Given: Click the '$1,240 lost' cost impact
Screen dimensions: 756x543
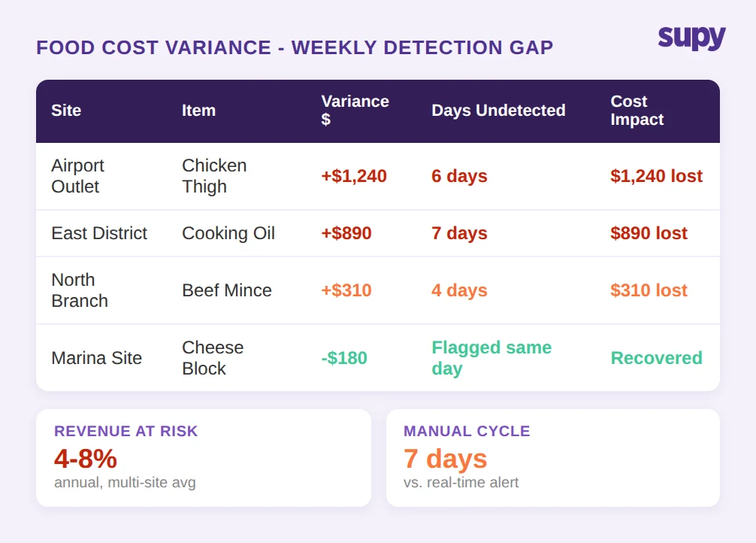Looking at the screenshot, I should (656, 176).
